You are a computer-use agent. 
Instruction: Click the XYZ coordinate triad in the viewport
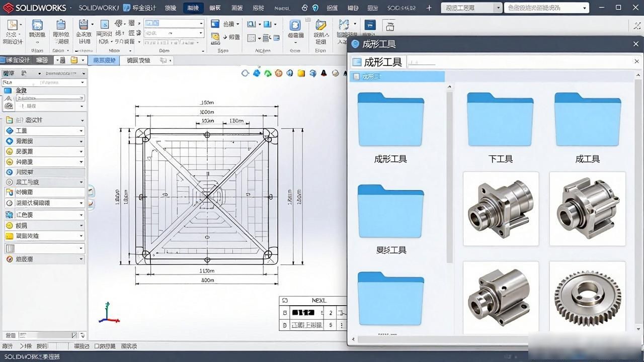click(x=108, y=313)
